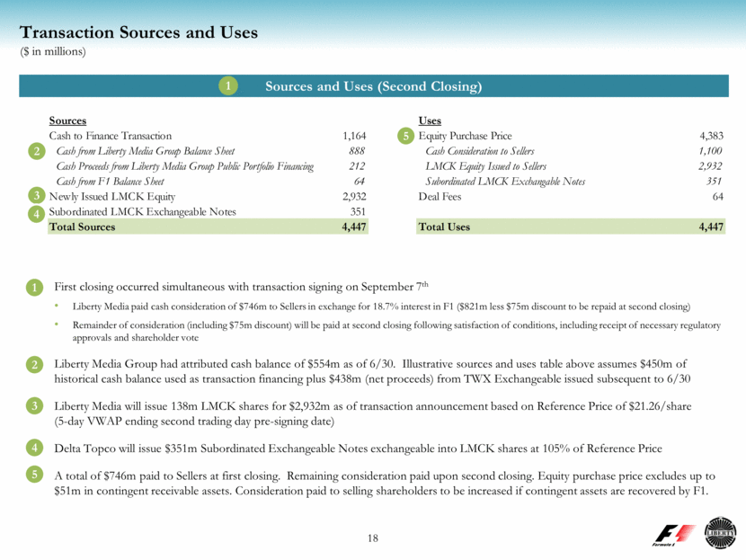This screenshot has height=560, width=746.
Task: Click badge 4 beside the Delta Topco note
Action: point(35,448)
